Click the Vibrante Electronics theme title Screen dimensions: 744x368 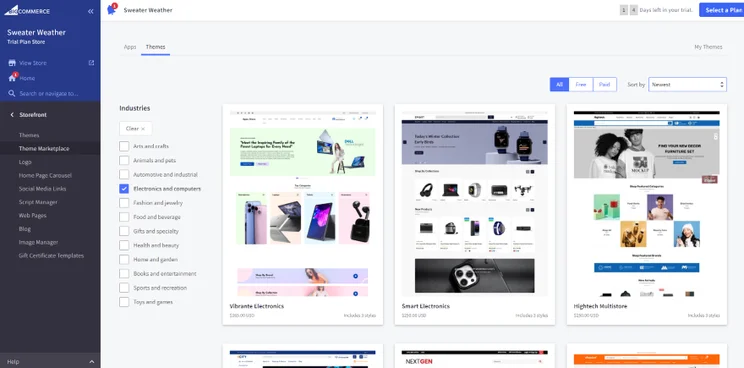(257, 306)
